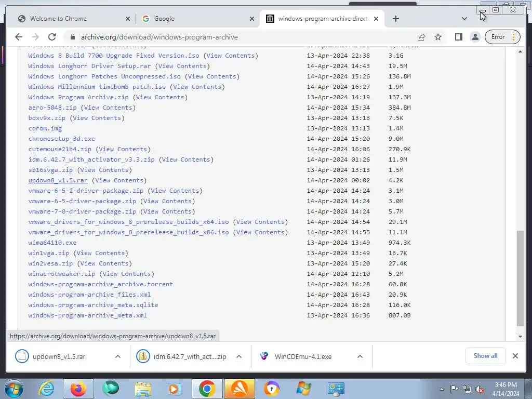Image resolution: width=532 pixels, height=399 pixels.
Task: View Contents of idm.6.42.7_with_activator_v3.3.zip
Action: click(x=186, y=159)
